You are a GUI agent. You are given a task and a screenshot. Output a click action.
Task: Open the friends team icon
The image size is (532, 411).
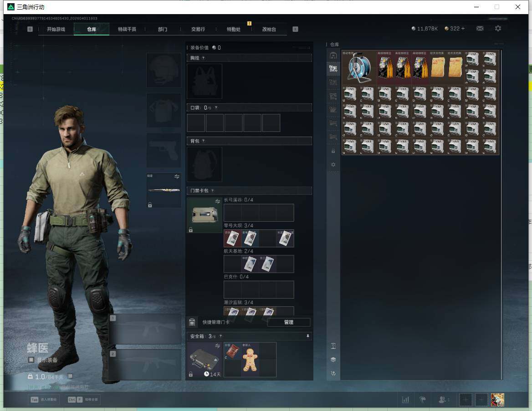pyautogui.click(x=442, y=400)
